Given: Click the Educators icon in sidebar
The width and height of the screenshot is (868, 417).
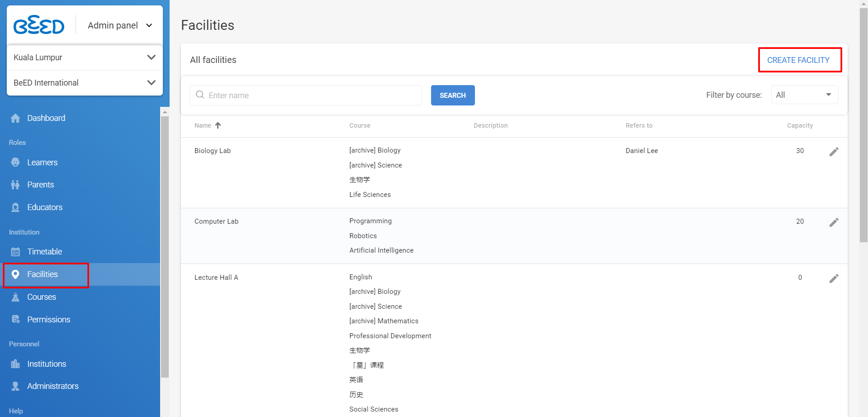Looking at the screenshot, I should 15,207.
